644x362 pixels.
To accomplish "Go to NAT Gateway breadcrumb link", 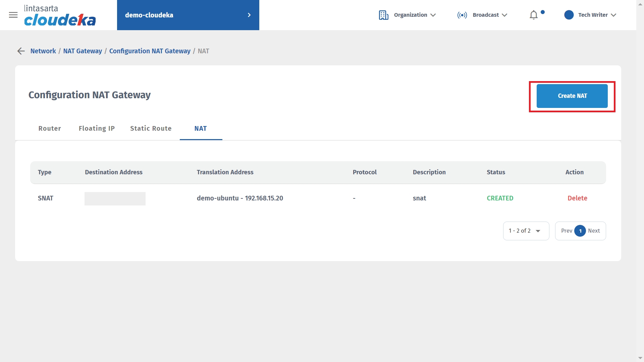I will (83, 51).
